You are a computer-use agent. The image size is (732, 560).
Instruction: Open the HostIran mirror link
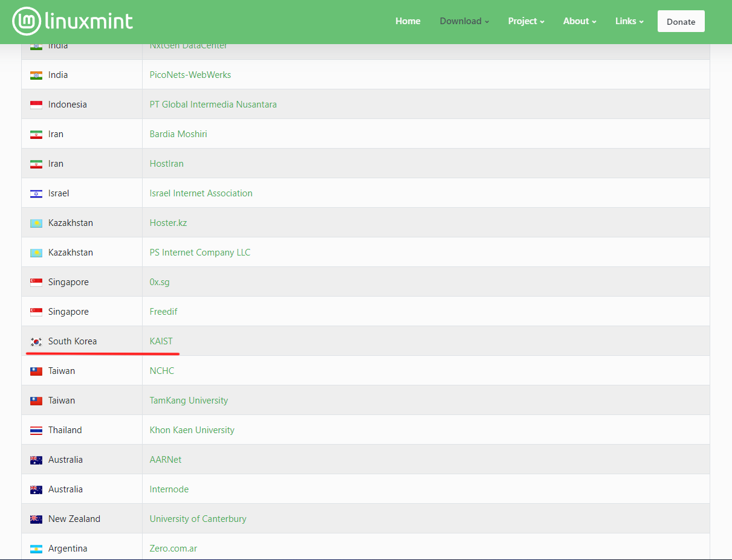(167, 164)
